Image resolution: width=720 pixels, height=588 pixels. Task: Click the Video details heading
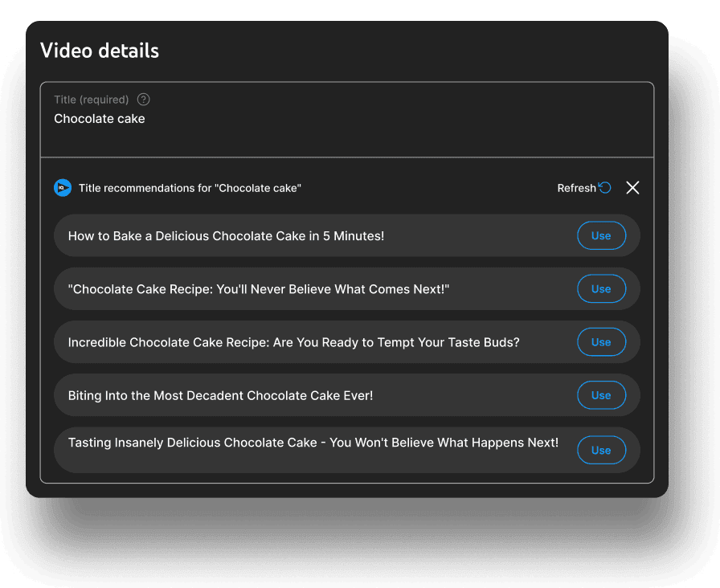100,51
